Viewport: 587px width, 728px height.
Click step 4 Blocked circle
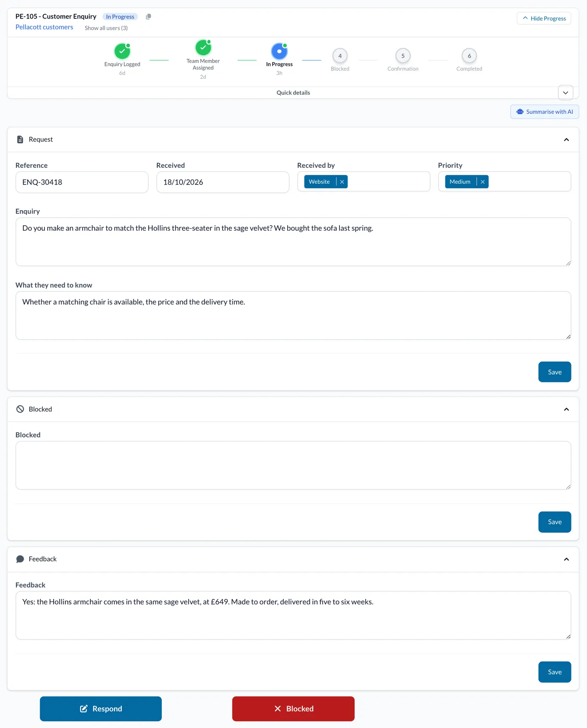[340, 56]
